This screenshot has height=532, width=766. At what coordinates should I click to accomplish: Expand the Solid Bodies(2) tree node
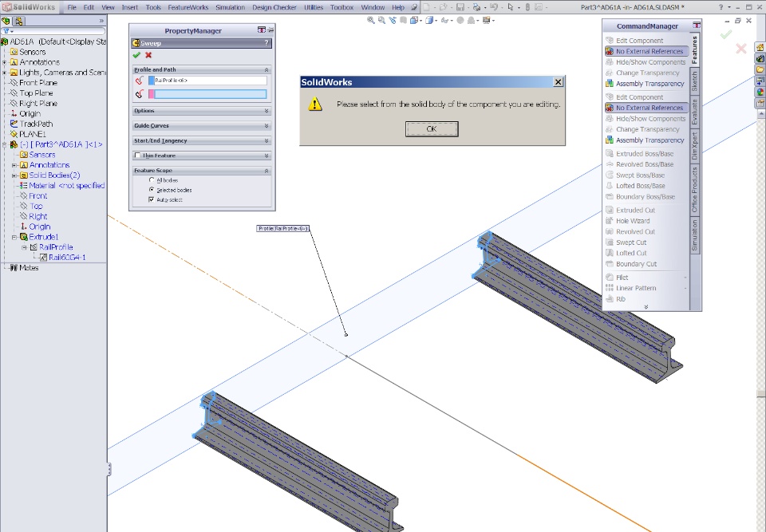[x=14, y=175]
